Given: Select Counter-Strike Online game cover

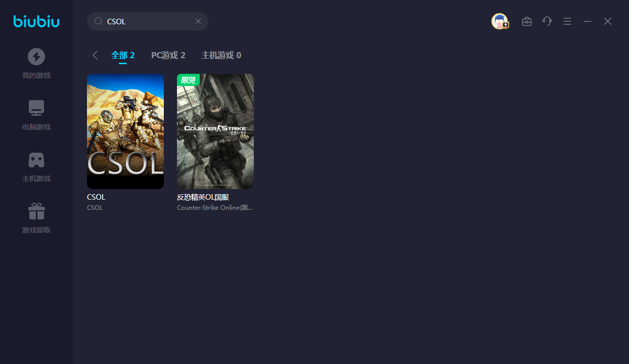Looking at the screenshot, I should coord(215,131).
